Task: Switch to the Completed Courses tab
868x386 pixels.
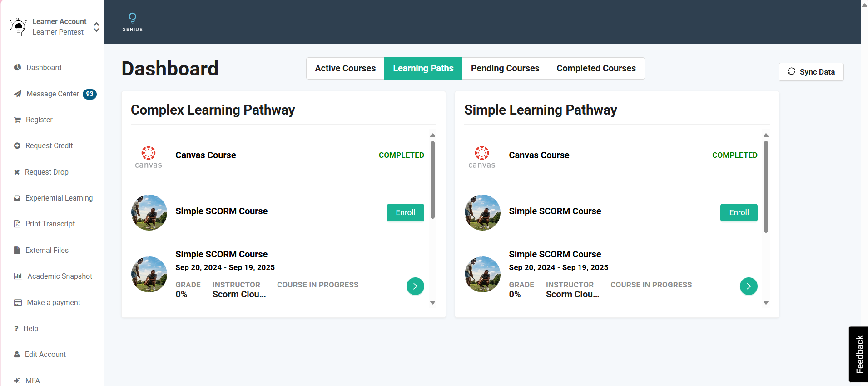Action: (596, 68)
